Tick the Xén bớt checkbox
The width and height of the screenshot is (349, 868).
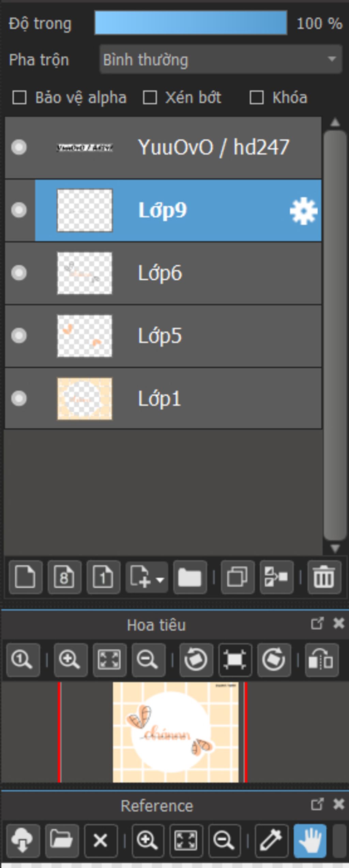(x=150, y=98)
